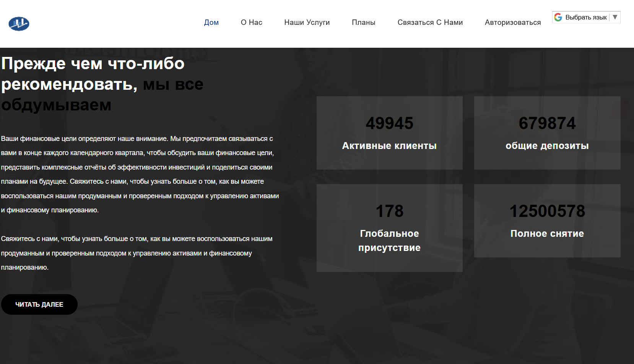Select "Наши Услуги" in the navigation
This screenshot has height=364, width=634.
pyautogui.click(x=307, y=23)
